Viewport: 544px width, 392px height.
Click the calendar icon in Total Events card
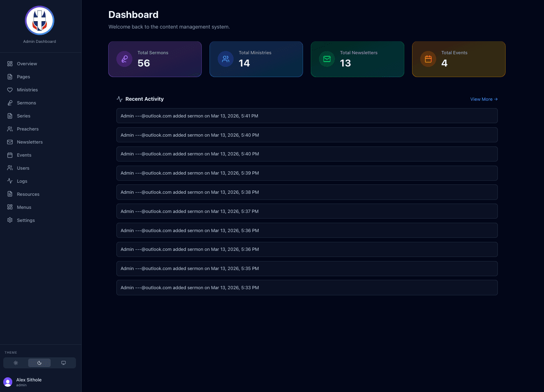[428, 59]
